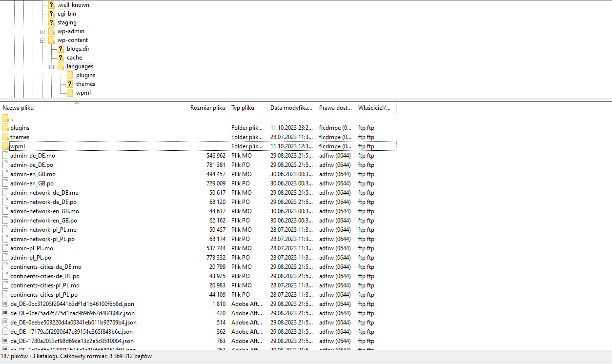The height and width of the screenshot is (364, 612).
Task: Click the admin-de_DE.mo file icon
Action: (5, 156)
